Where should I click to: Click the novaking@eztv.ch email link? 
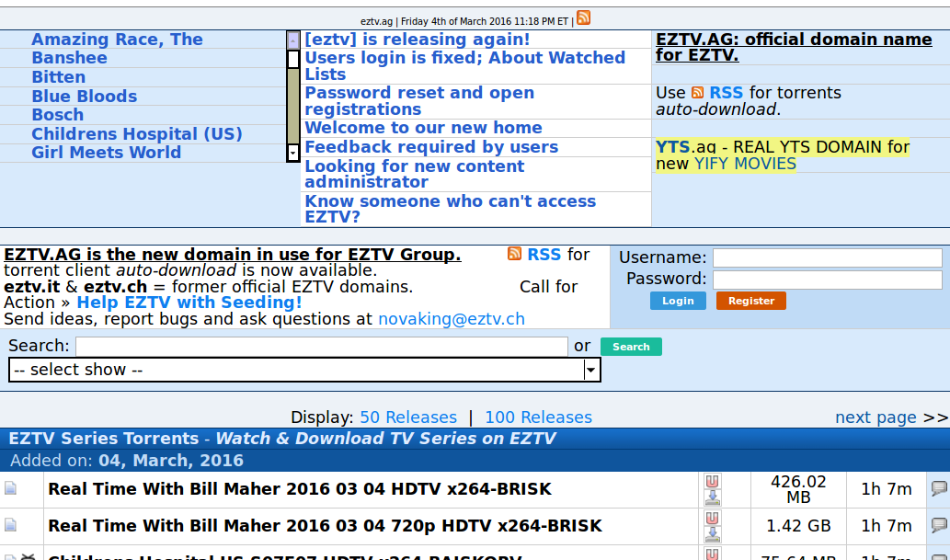[452, 319]
